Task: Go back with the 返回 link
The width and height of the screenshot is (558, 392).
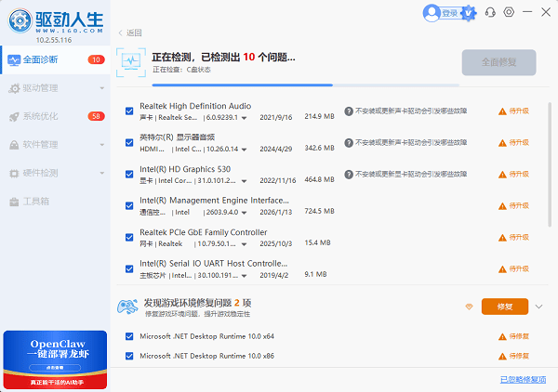Action: [130, 33]
